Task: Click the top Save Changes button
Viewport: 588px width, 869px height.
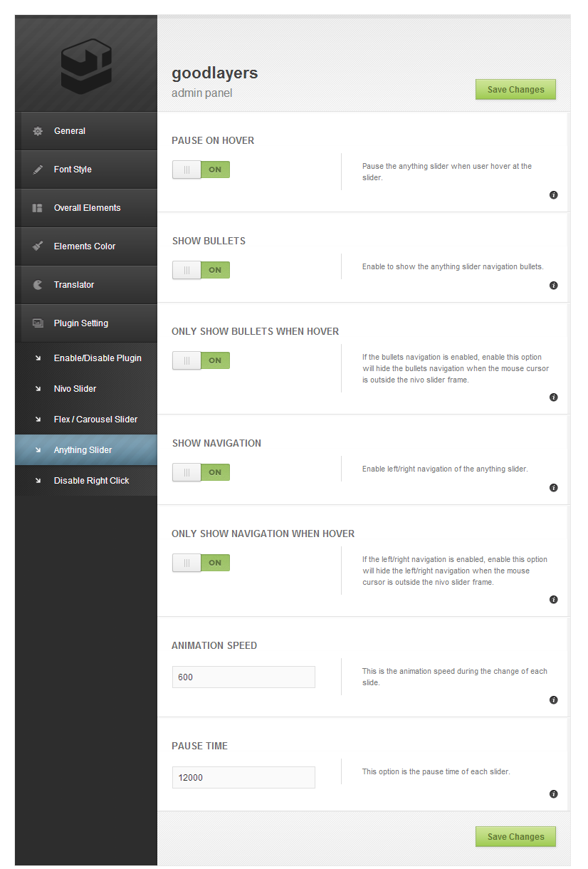Action: click(515, 90)
